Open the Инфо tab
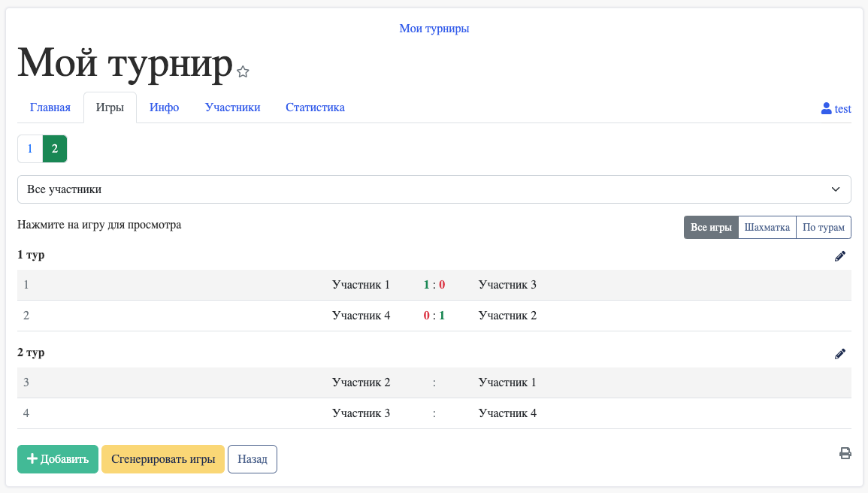Screen dimensions: 868x493 164,107
